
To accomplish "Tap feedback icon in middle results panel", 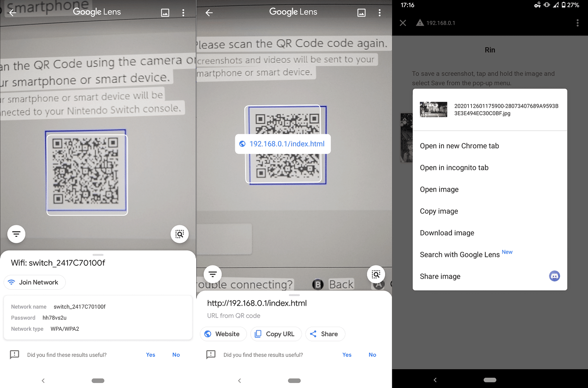I will point(211,355).
